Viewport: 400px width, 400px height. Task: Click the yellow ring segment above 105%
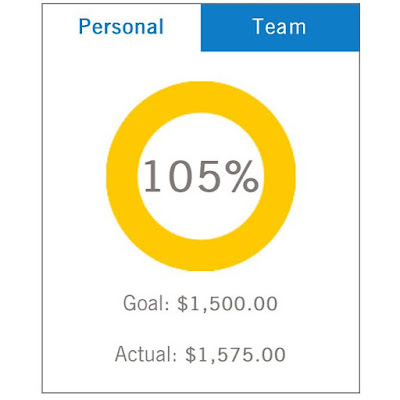[x=201, y=97]
